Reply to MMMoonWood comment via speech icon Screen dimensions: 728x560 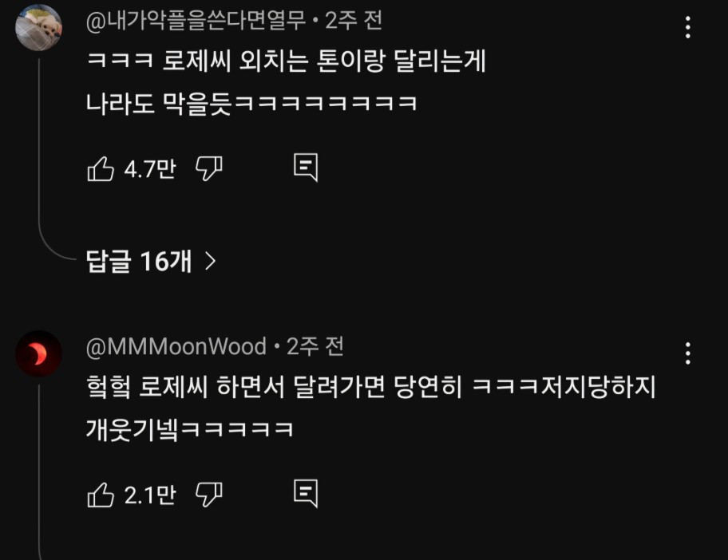(306, 494)
